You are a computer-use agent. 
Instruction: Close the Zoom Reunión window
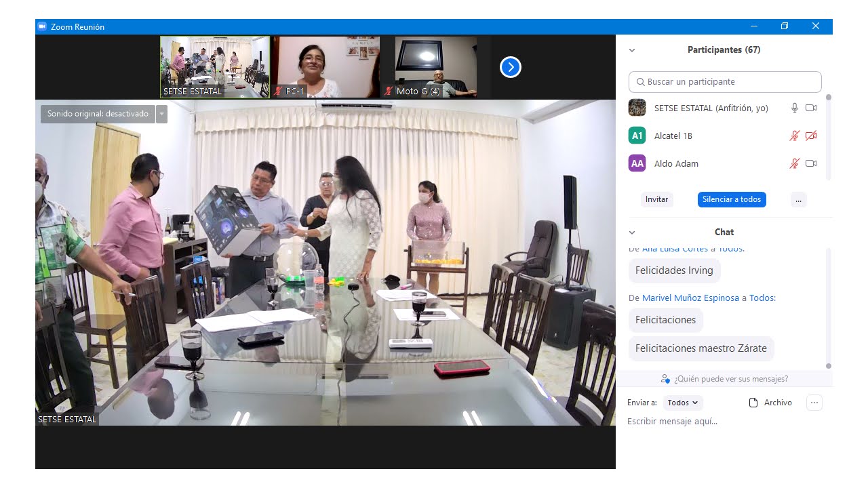tap(816, 26)
